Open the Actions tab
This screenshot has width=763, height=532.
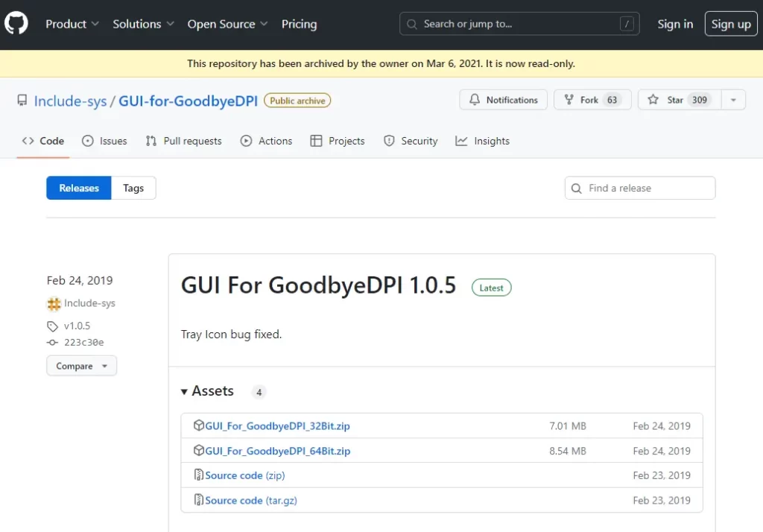tap(266, 141)
